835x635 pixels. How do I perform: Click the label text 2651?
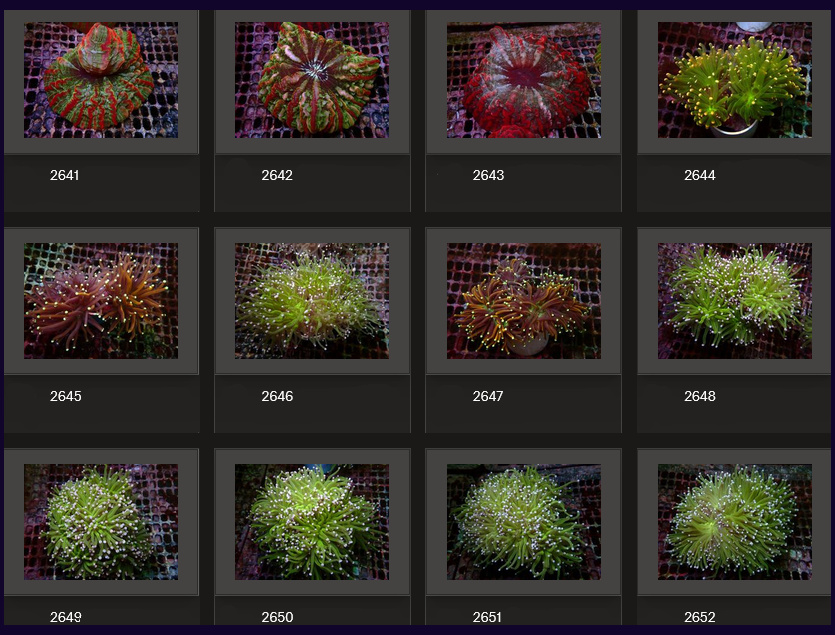coord(487,617)
